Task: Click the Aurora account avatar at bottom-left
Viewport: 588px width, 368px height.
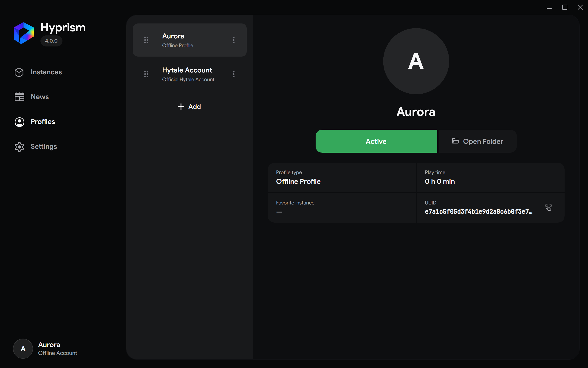Action: point(23,349)
